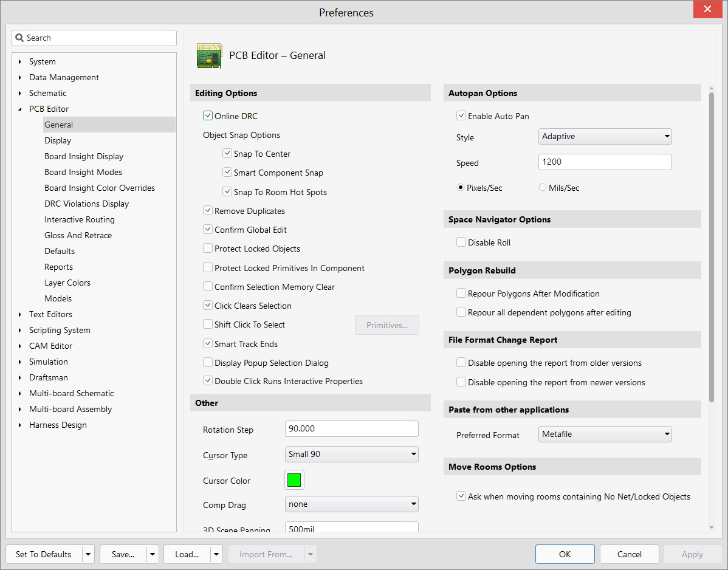728x570 pixels.
Task: Click the Save... button
Action: 123,554
